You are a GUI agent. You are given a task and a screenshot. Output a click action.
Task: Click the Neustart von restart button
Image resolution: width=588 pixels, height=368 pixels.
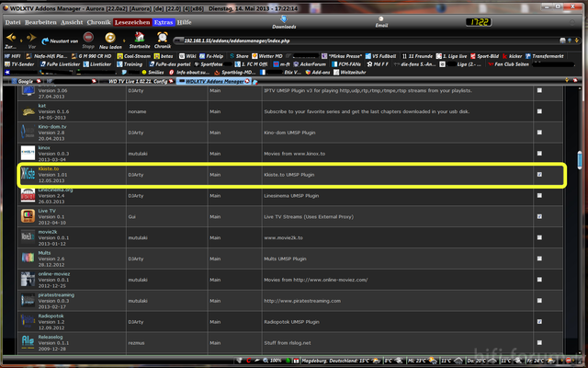coord(60,40)
